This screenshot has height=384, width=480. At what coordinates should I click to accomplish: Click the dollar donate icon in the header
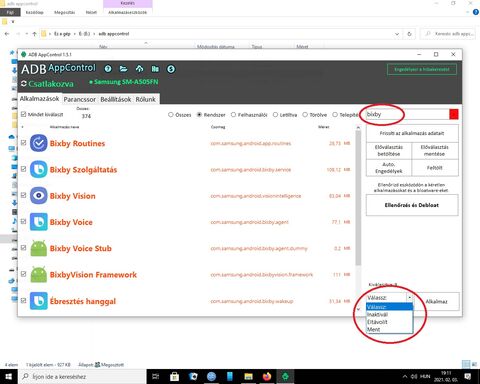[x=171, y=69]
